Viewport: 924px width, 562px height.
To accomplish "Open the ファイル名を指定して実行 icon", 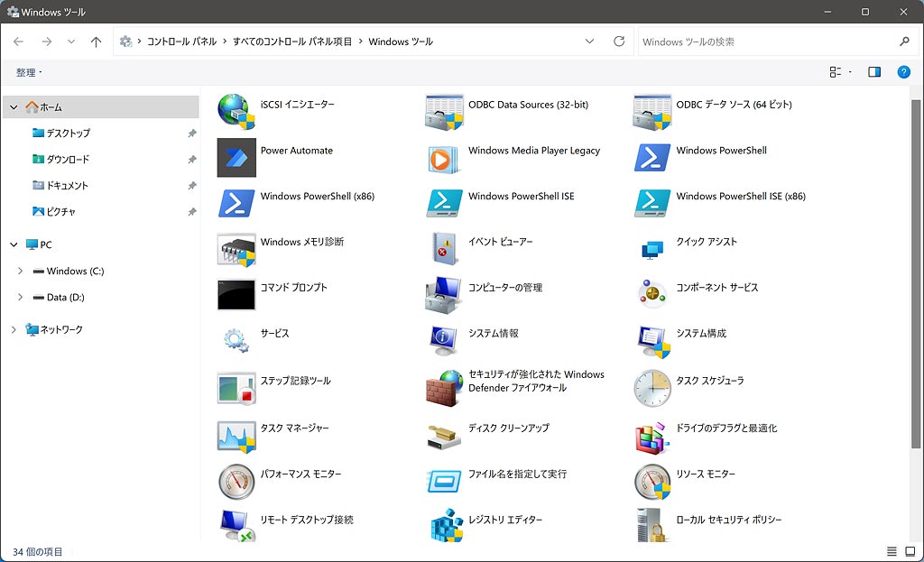I will click(444, 482).
